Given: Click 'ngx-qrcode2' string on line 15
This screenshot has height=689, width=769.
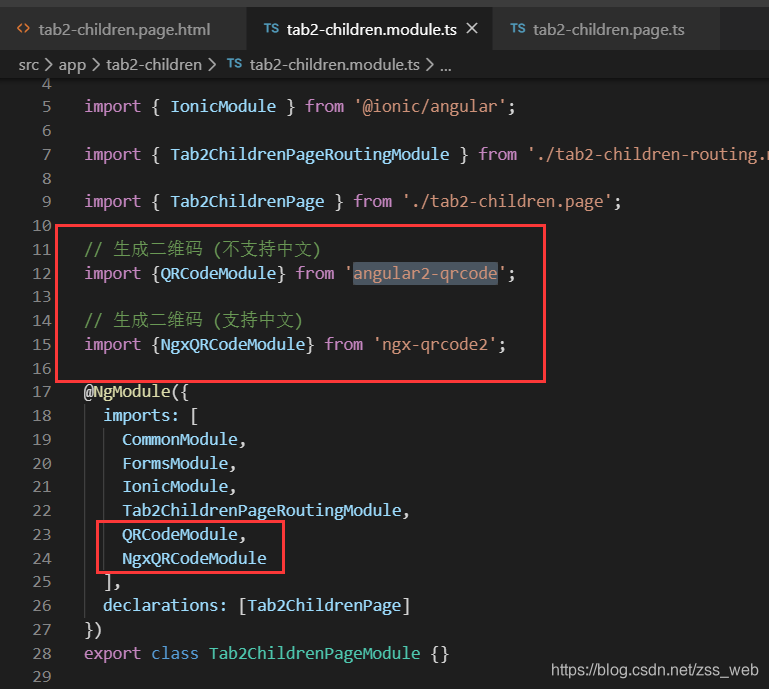Looking at the screenshot, I should coord(435,344).
